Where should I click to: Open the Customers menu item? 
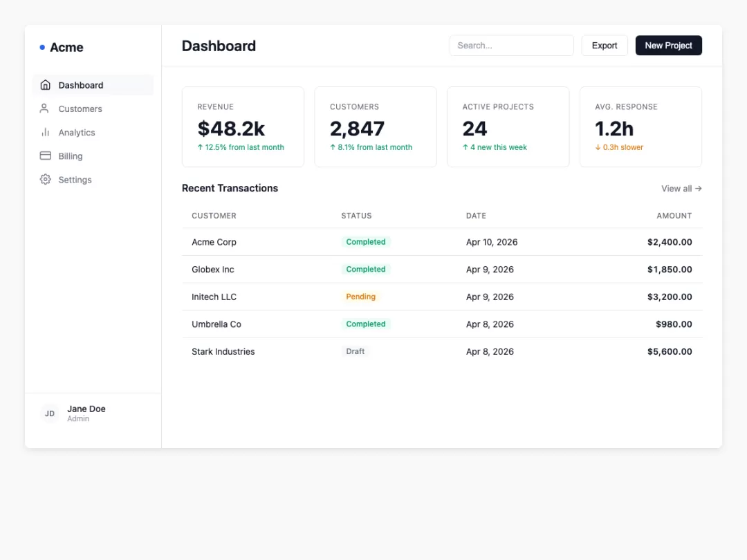93,109
